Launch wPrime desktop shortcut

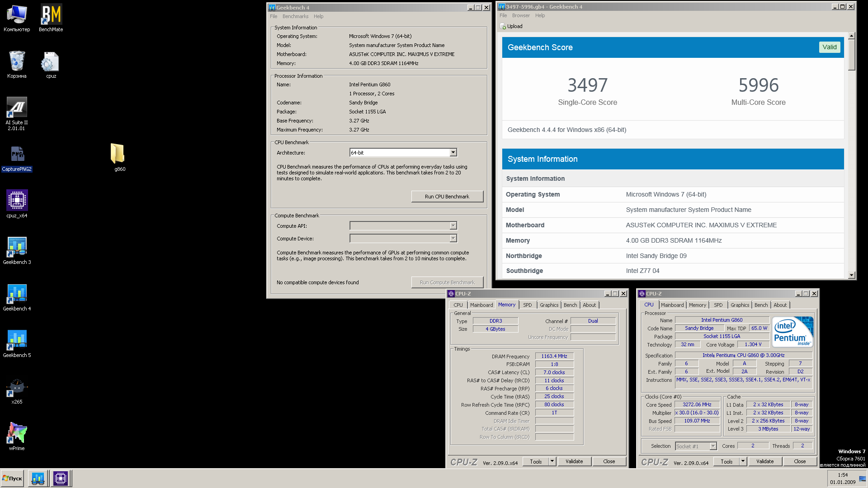coord(17,437)
